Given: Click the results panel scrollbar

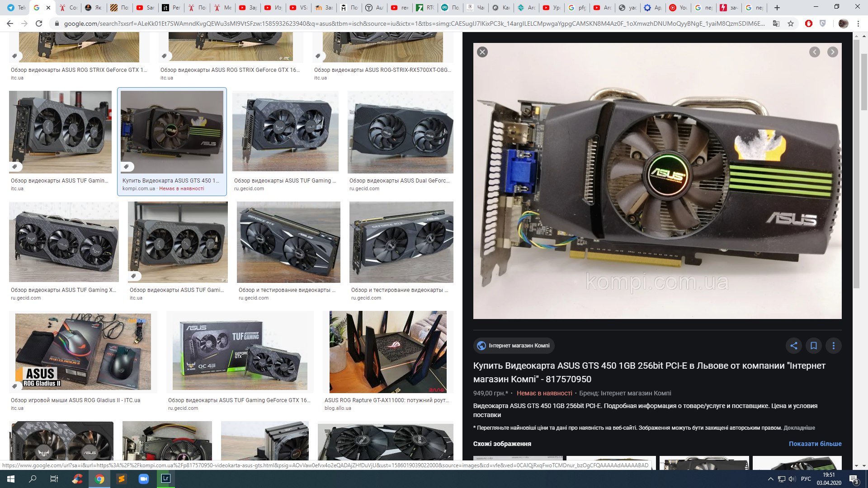Looking at the screenshot, I should 856,164.
